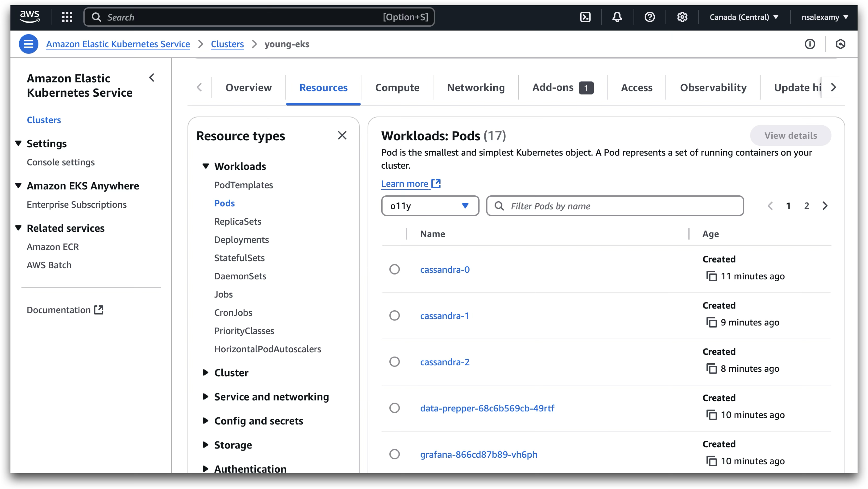Viewport: 868px width, 489px height.
Task: Click the Learn more external icon
Action: pos(436,183)
